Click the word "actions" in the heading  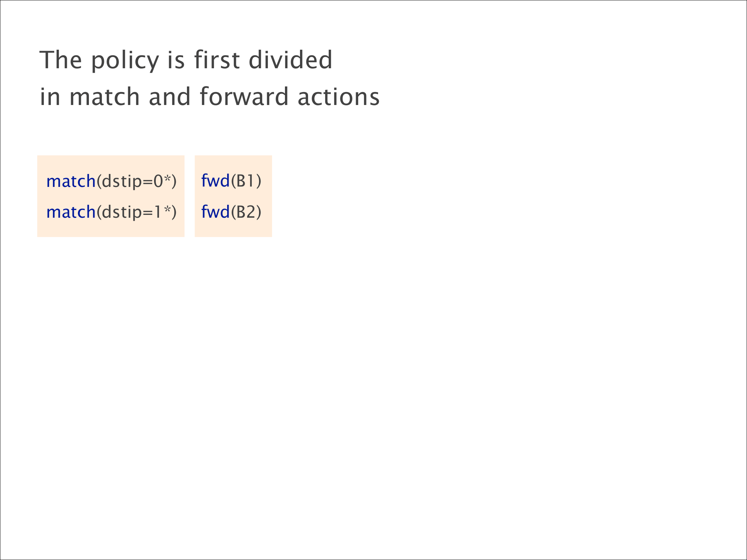pyautogui.click(x=338, y=97)
